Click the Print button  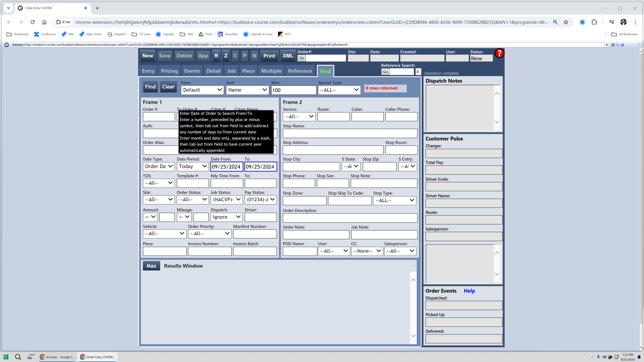click(269, 56)
